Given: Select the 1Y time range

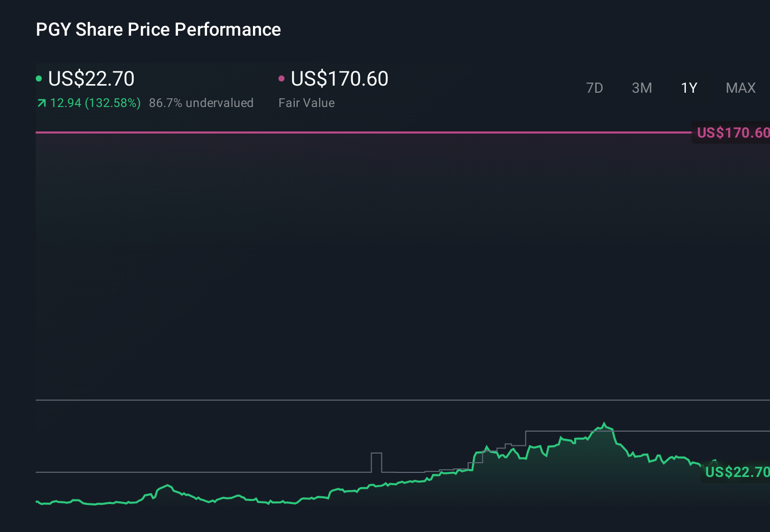Looking at the screenshot, I should 689,88.
